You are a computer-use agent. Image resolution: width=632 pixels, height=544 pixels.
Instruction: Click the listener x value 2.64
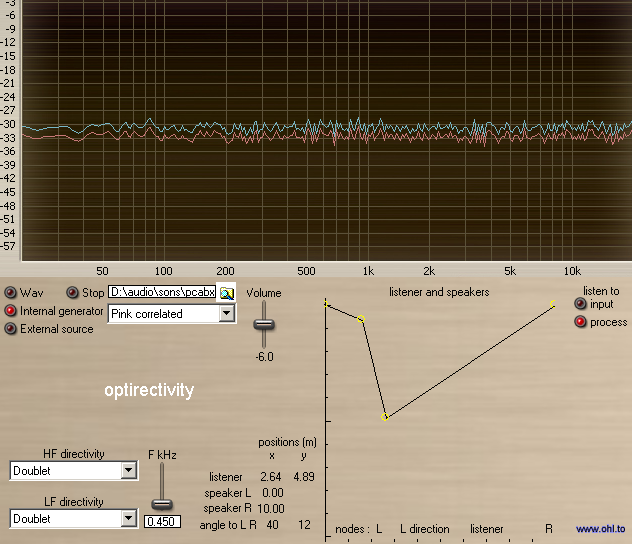point(270,477)
